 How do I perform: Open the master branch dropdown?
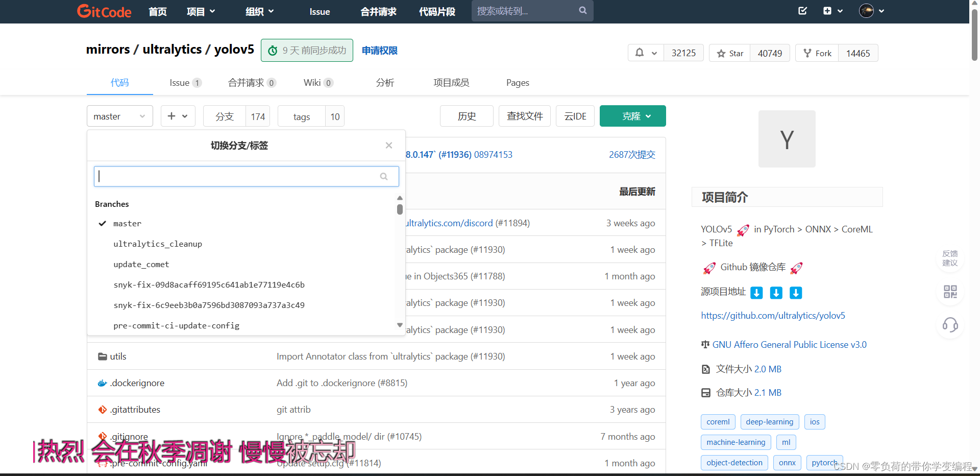120,116
